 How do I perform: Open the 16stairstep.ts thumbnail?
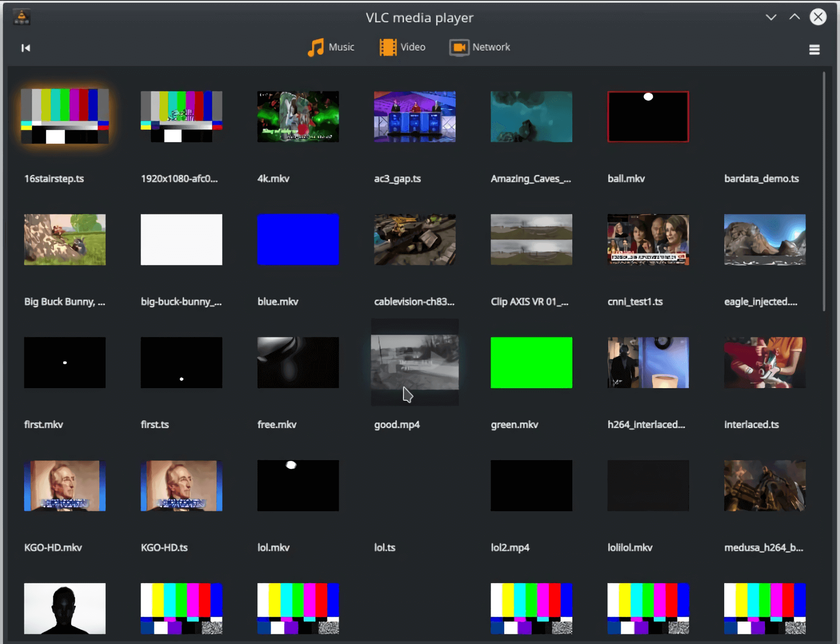[x=65, y=116]
